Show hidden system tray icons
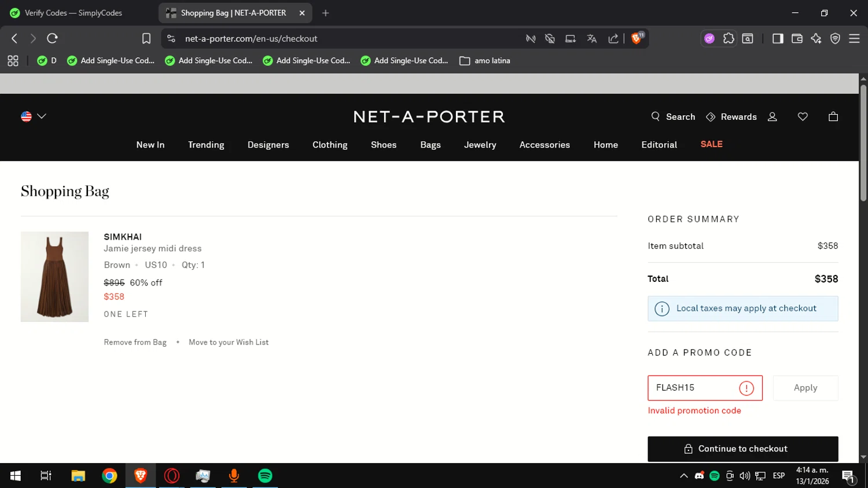868x488 pixels. [x=684, y=476]
